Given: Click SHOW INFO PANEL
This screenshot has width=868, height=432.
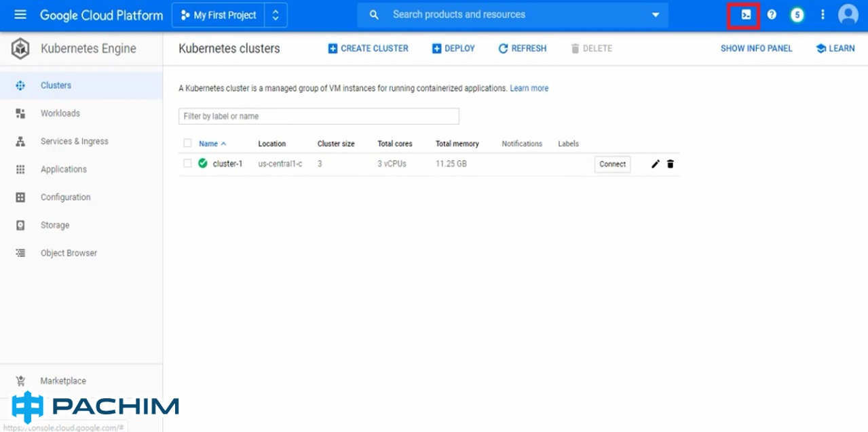Looking at the screenshot, I should (757, 49).
